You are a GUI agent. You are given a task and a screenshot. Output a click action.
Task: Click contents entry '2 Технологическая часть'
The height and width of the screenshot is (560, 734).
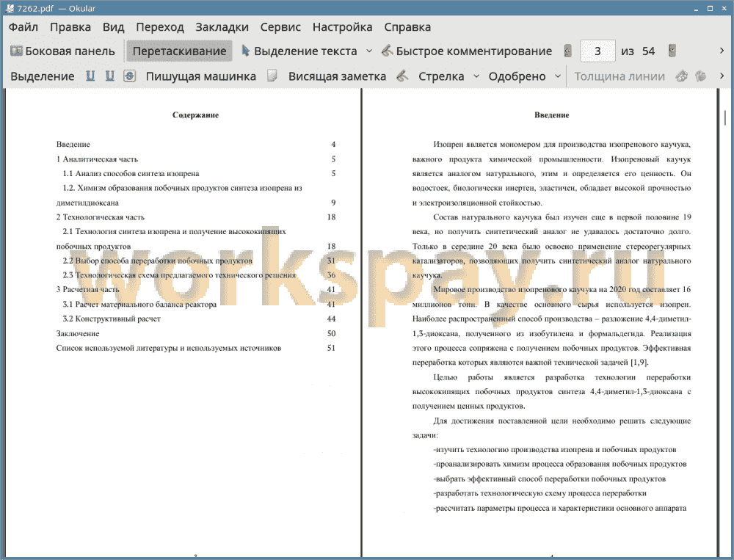(101, 217)
